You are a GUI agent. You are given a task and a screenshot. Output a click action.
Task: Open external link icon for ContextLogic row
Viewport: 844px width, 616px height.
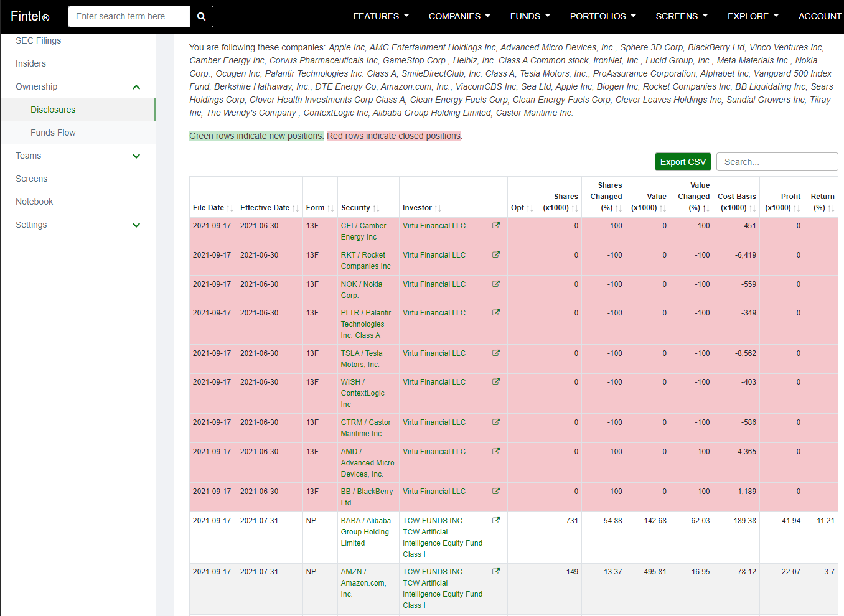click(496, 381)
